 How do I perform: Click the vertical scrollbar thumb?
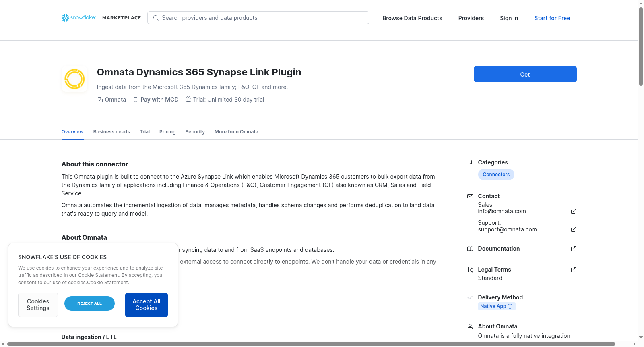[x=641, y=46]
